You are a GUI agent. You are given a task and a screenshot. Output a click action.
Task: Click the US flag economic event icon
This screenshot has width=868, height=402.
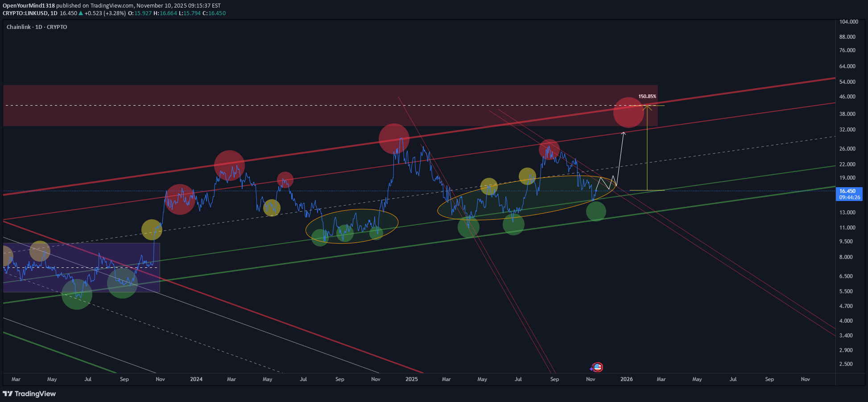[597, 367]
